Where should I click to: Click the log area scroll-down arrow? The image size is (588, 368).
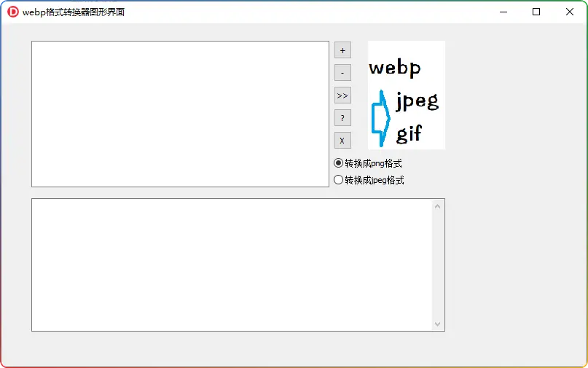438,324
